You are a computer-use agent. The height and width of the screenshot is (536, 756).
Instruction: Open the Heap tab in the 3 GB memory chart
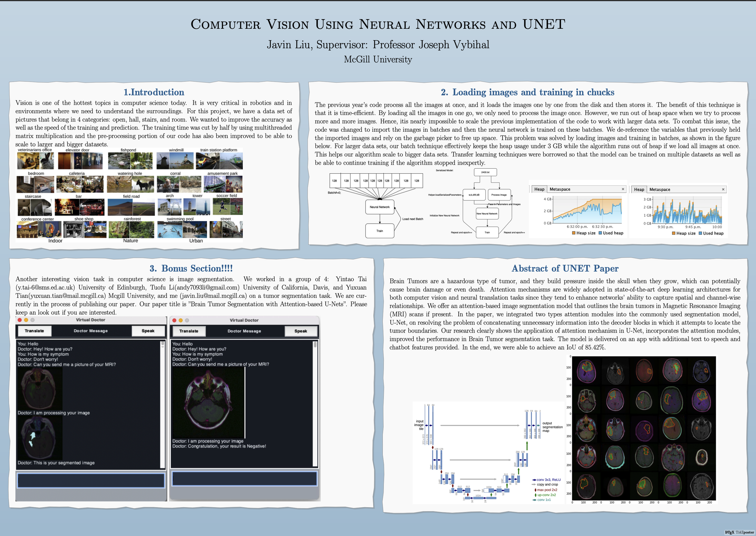tap(639, 189)
